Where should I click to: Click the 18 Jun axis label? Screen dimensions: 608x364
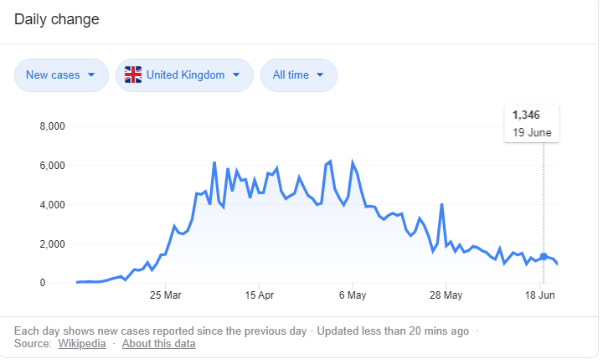click(538, 295)
